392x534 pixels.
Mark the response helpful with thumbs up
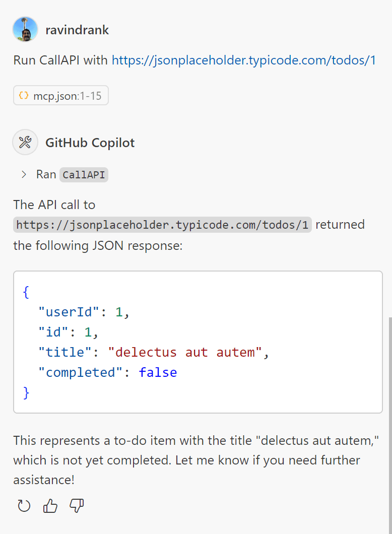[x=50, y=506]
